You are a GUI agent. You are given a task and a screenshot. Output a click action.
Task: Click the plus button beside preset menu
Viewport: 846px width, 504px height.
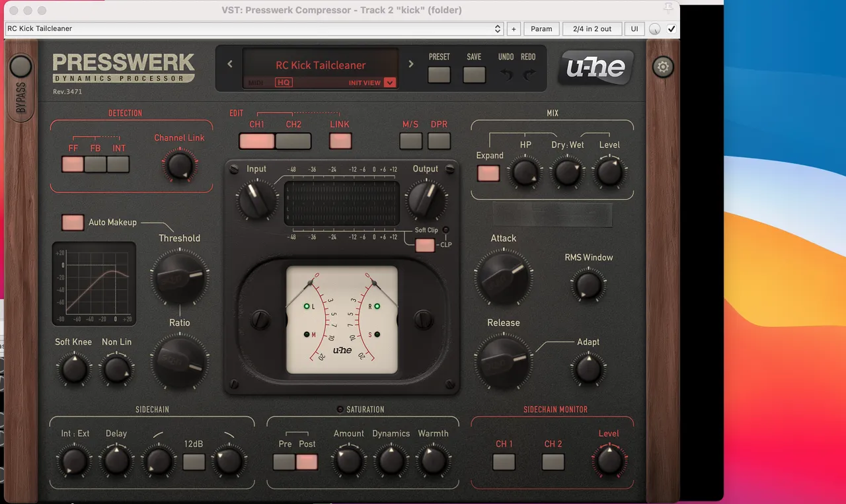pos(514,29)
